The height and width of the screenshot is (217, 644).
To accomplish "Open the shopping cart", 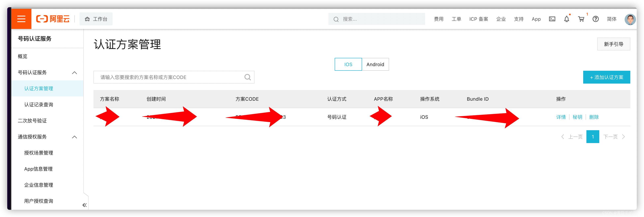I will [x=581, y=19].
